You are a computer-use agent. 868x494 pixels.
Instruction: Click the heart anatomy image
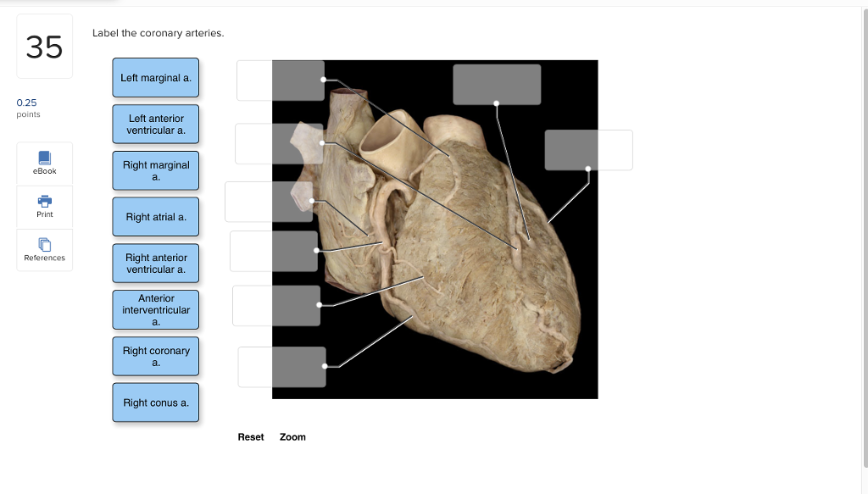pyautogui.click(x=434, y=227)
